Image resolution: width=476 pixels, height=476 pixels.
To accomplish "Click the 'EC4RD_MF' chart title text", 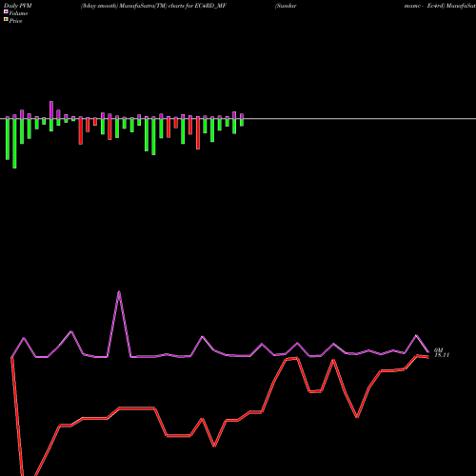I will (x=210, y=6).
